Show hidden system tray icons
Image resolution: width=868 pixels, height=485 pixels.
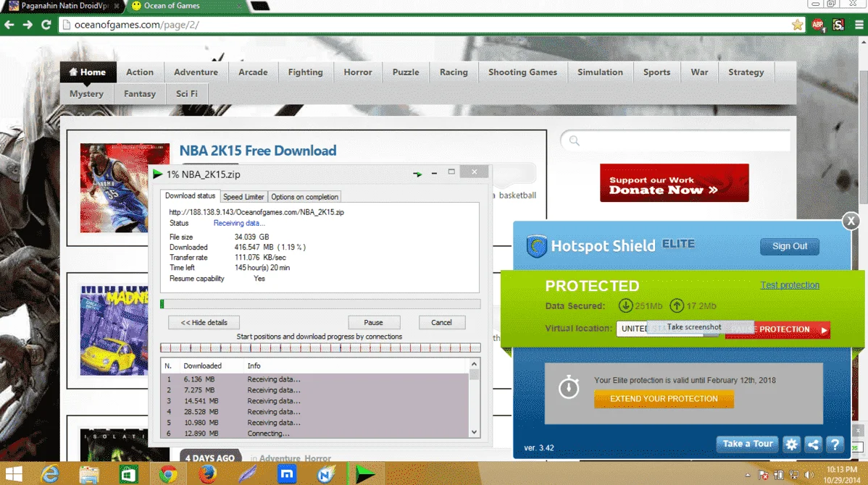pyautogui.click(x=747, y=475)
